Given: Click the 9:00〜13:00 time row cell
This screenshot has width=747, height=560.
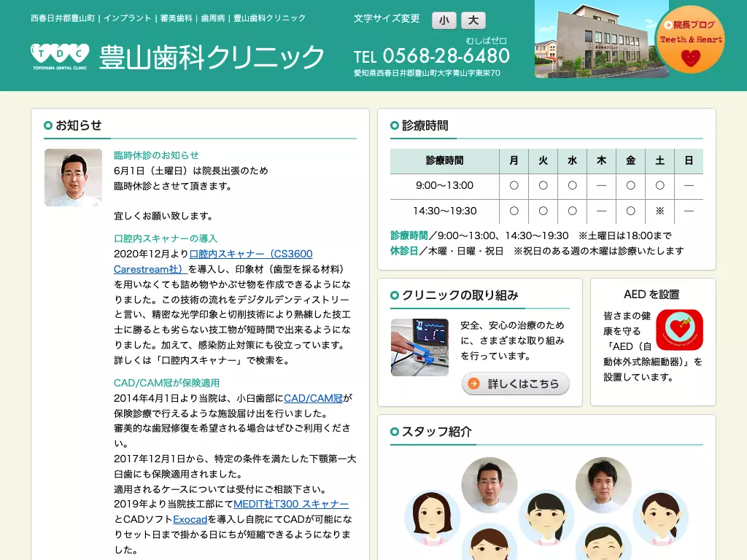Looking at the screenshot, I should tap(444, 186).
